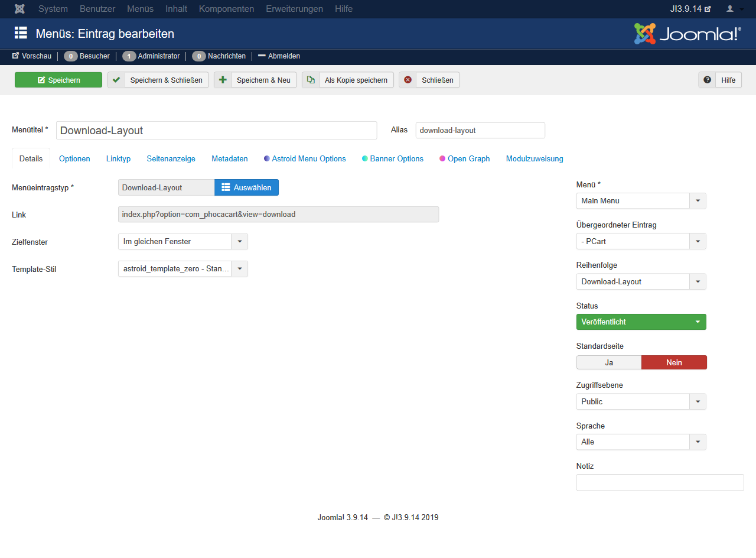Screen dimensions: 756x558
Task: Open the user account icon menu
Action: (734, 9)
